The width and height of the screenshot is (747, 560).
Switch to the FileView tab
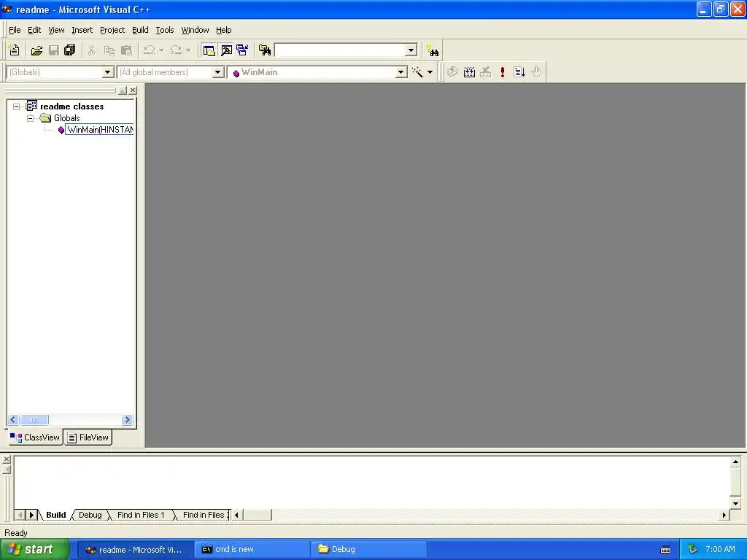click(x=88, y=437)
